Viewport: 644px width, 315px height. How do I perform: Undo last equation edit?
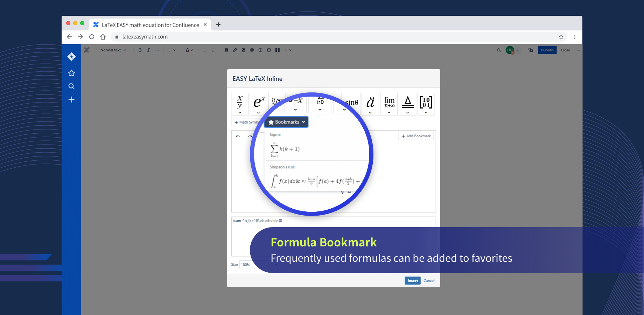pos(238,136)
